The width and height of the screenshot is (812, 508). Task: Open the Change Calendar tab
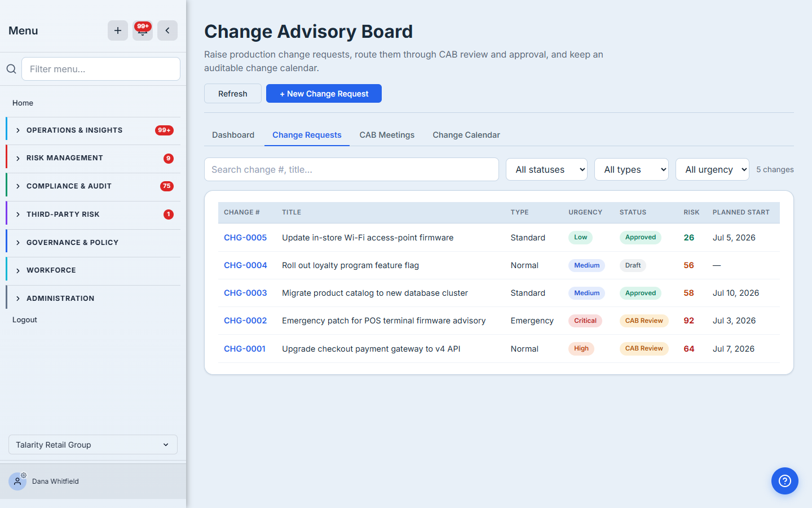(x=466, y=135)
